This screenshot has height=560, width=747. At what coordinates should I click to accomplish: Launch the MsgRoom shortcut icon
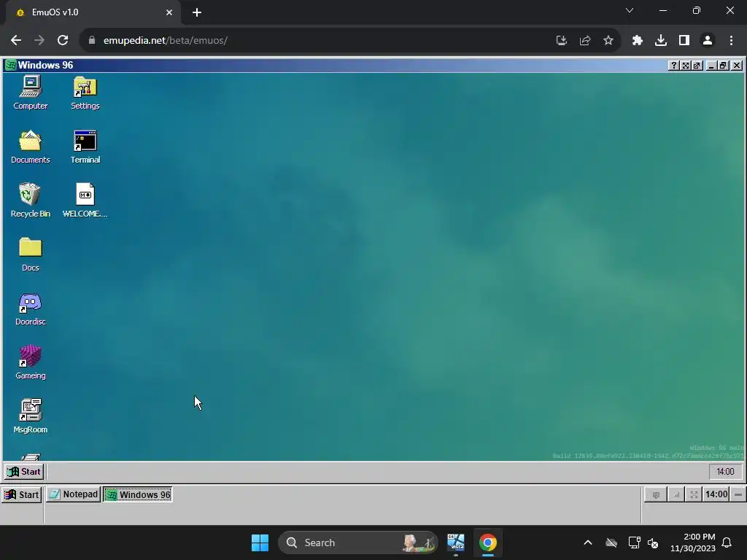[x=30, y=416]
